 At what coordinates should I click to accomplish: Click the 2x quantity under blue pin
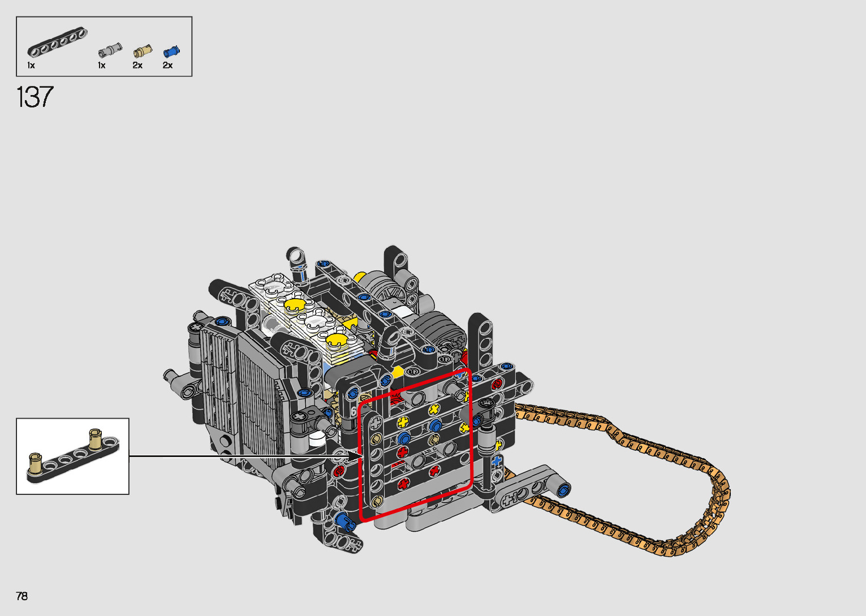[167, 66]
